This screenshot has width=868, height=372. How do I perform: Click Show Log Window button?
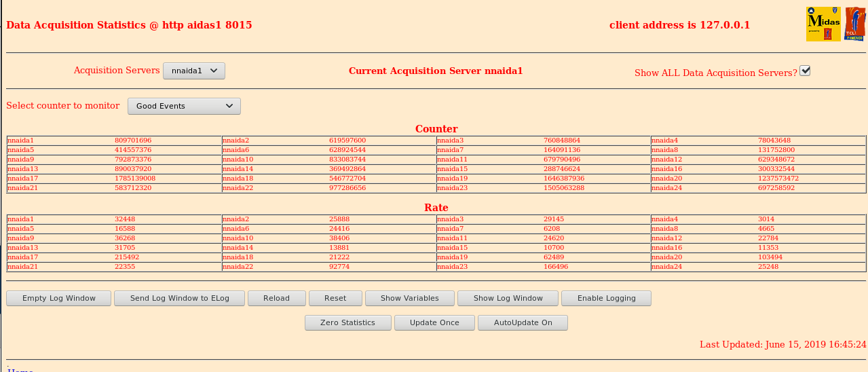(508, 298)
